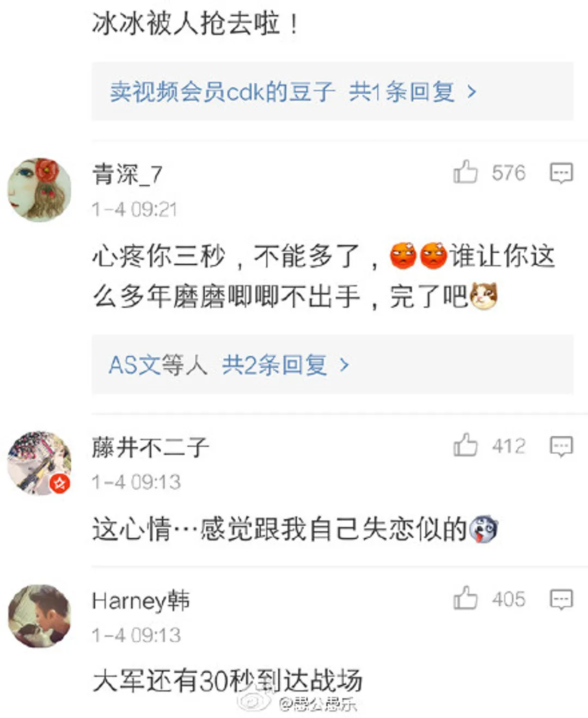588x718 pixels.
Task: Like the comment by 藤井不二子
Action: tap(465, 445)
